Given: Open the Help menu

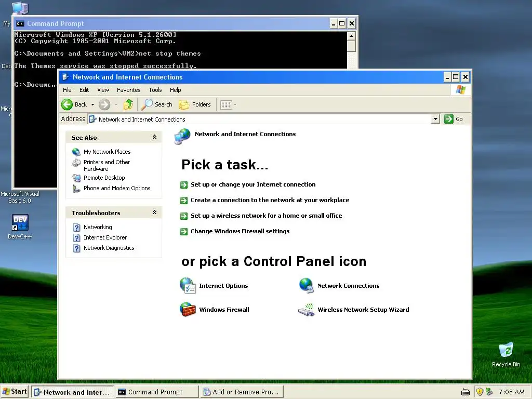Looking at the screenshot, I should (x=176, y=90).
